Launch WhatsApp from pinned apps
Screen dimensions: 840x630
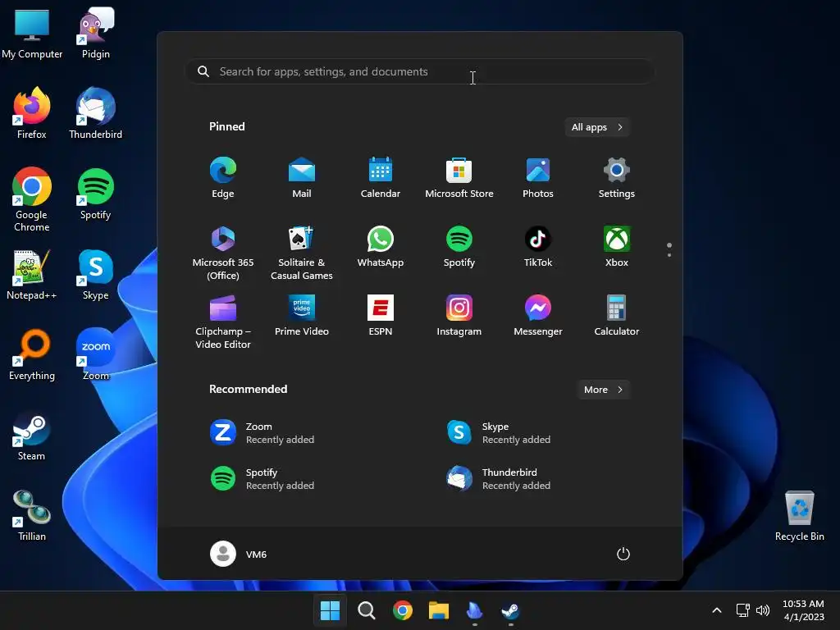point(381,247)
